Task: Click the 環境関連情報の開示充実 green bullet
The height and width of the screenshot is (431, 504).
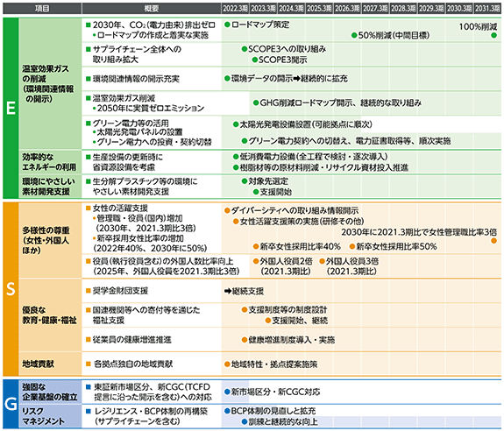Action: click(88, 79)
